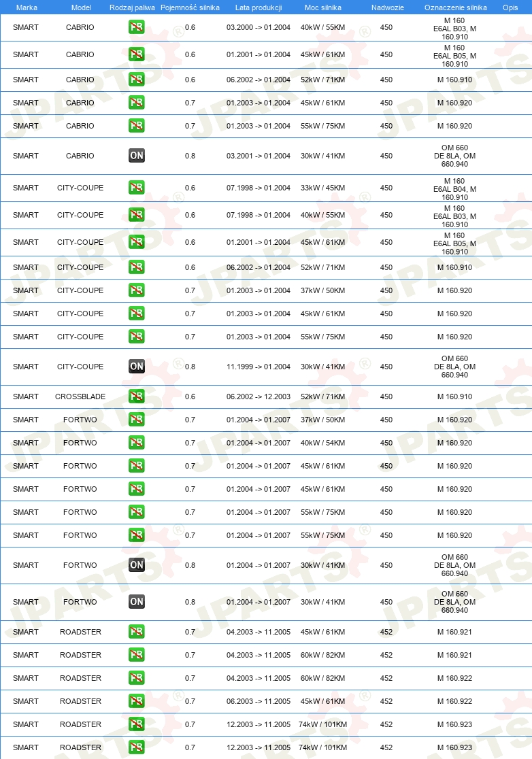Screen dimensions: 532x759
Task: Click petrol icon for City-Coupe 33kW / 45KM
Action: click(137, 187)
